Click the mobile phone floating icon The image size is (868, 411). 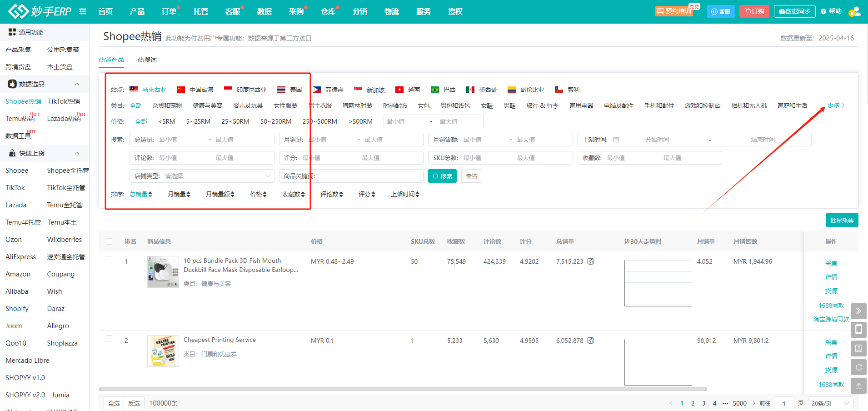858,330
